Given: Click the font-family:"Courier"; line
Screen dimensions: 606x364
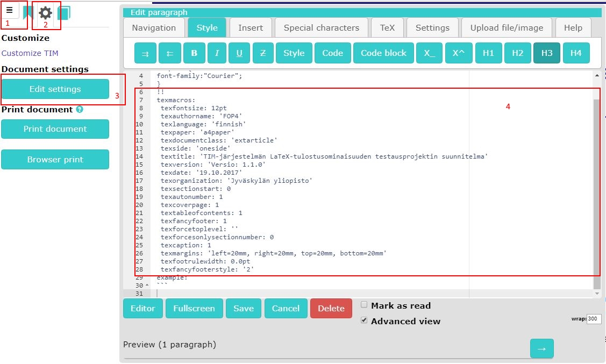Looking at the screenshot, I should click(x=199, y=76).
